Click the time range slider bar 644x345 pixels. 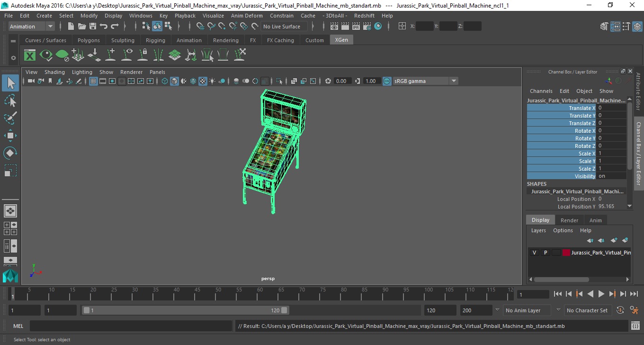click(185, 310)
